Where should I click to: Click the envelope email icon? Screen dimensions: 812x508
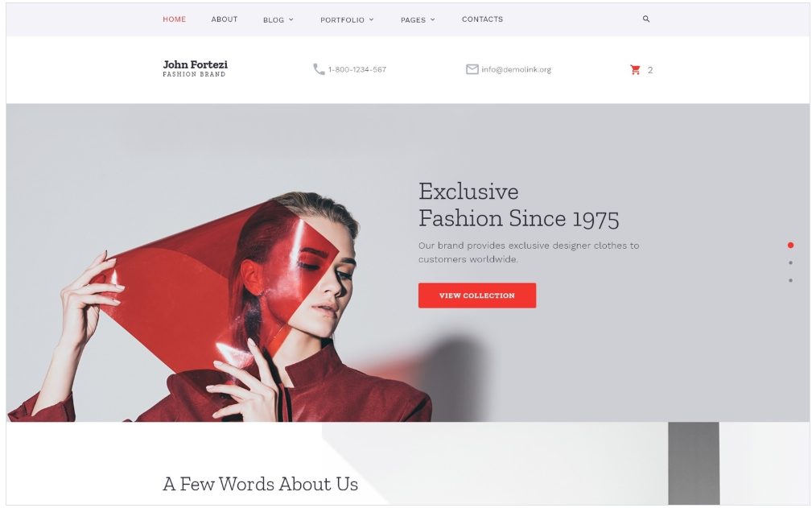click(x=472, y=69)
